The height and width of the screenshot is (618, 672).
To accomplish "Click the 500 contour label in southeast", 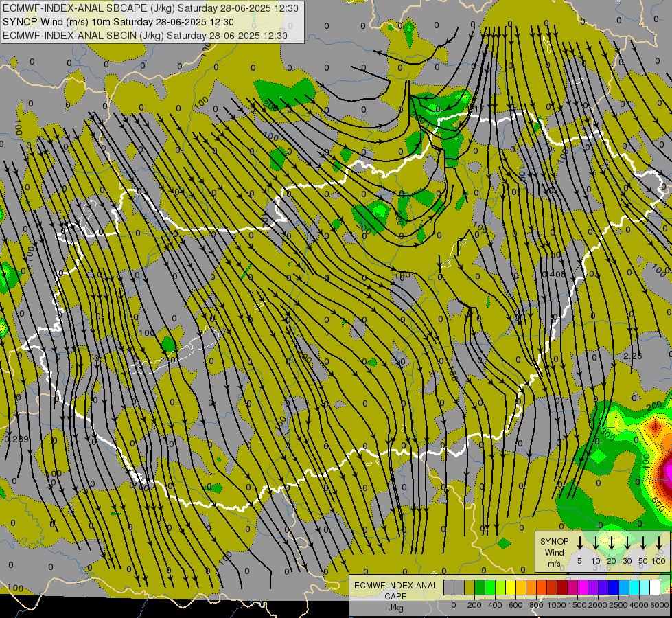I will [x=658, y=505].
